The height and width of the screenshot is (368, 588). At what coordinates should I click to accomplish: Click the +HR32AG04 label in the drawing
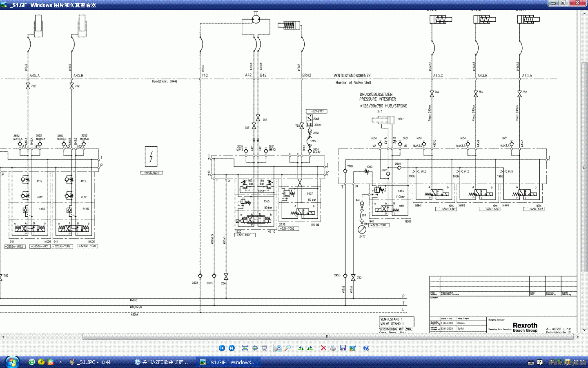[151, 173]
